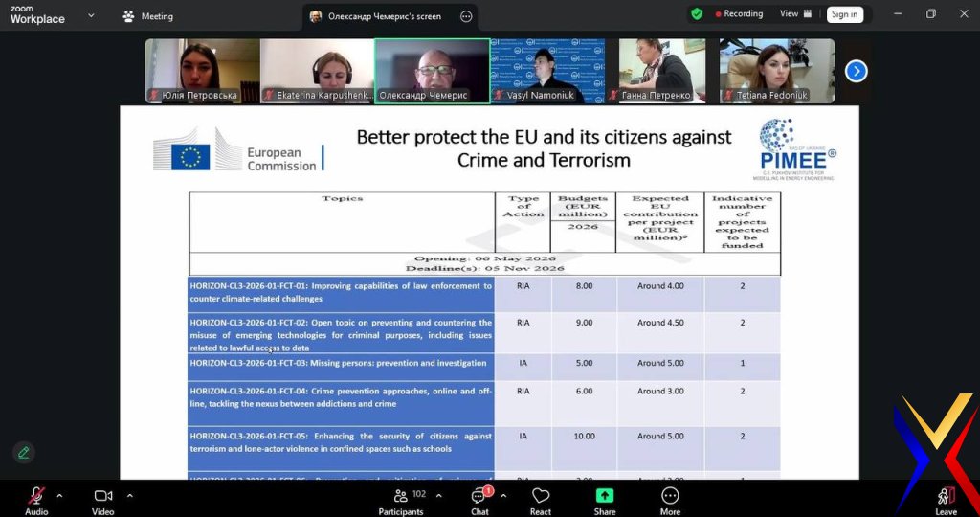Click the green encryption shield icon

[x=697, y=14]
